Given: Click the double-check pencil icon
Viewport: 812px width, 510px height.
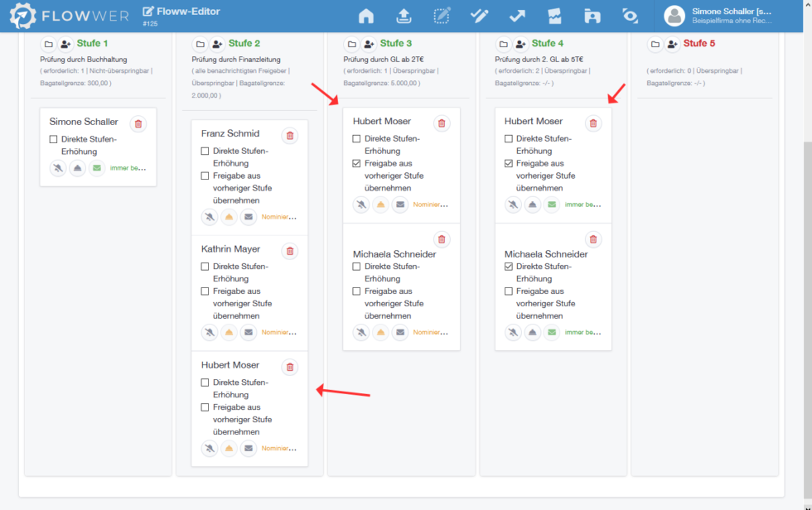Looking at the screenshot, I should [480, 16].
